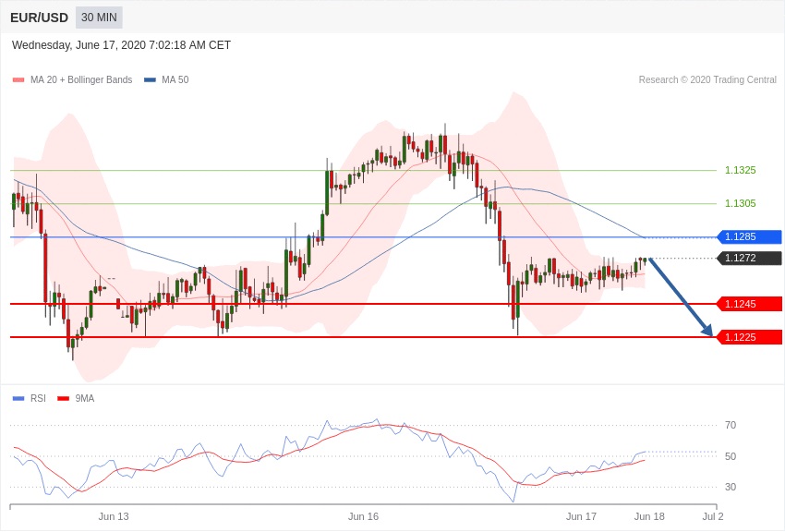Click the RSI blue legend swatch
This screenshot has height=532, width=785.
tap(18, 399)
